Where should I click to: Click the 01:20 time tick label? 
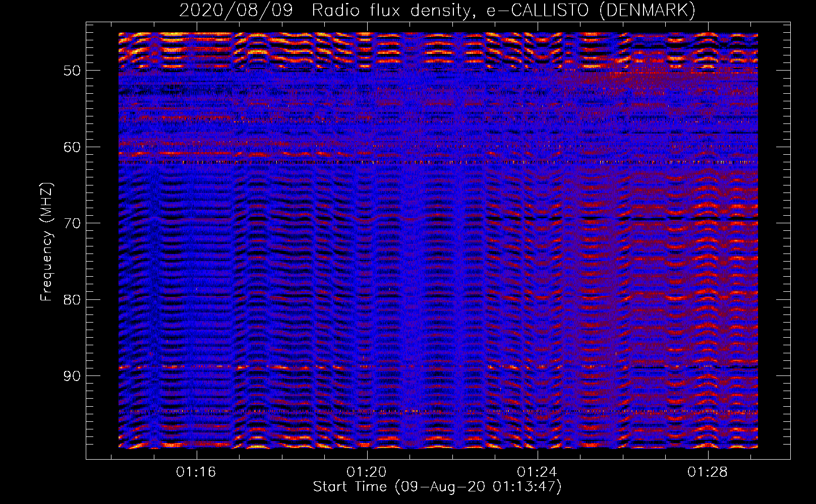tap(367, 472)
